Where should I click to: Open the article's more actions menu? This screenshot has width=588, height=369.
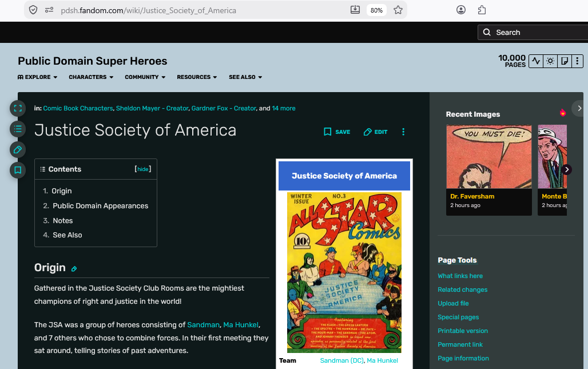pos(403,132)
